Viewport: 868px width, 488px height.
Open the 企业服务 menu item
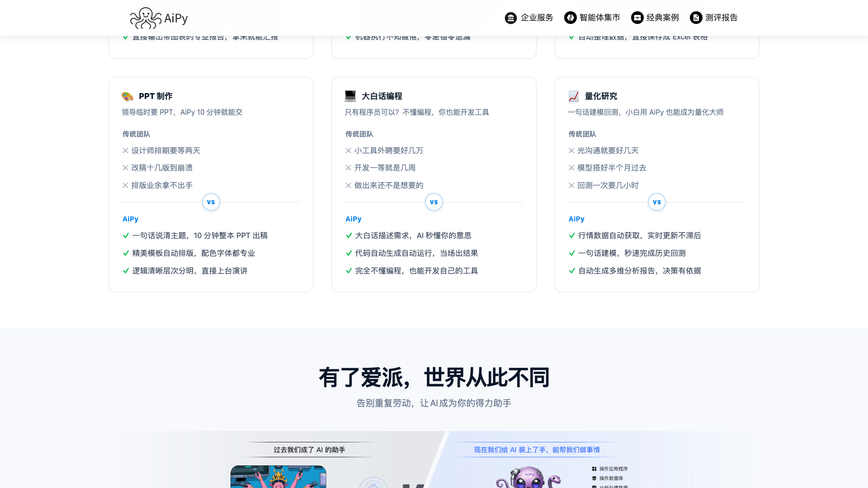[529, 18]
